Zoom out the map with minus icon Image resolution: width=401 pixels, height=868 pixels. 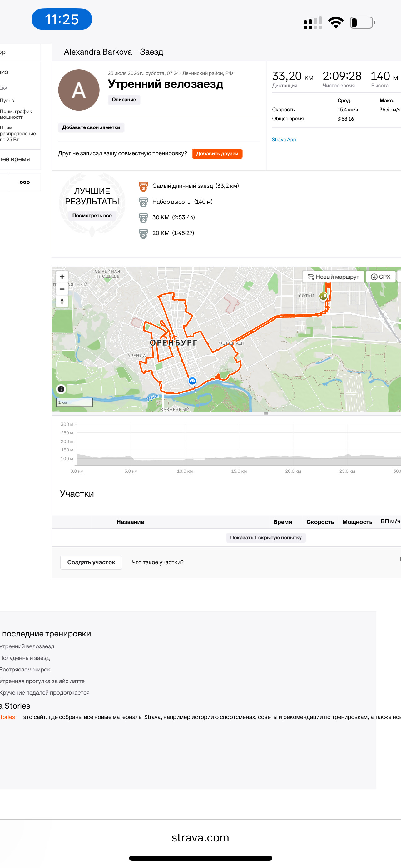pyautogui.click(x=62, y=289)
